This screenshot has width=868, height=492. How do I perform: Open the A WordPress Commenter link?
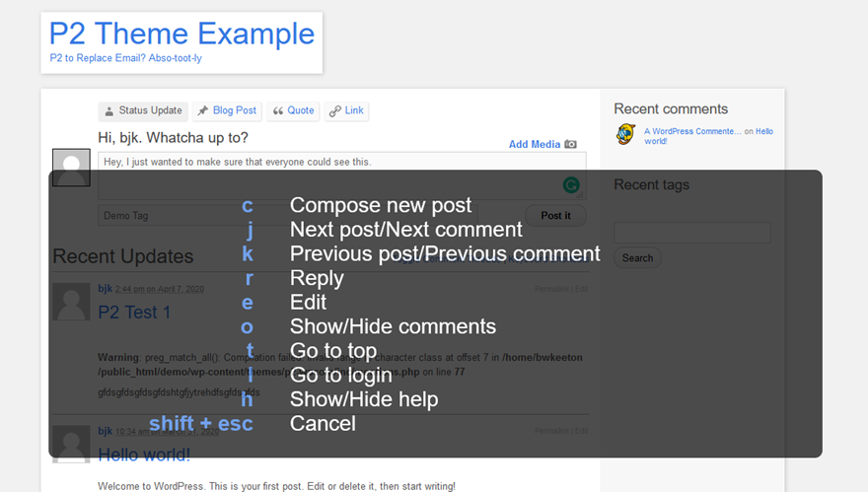tap(692, 131)
